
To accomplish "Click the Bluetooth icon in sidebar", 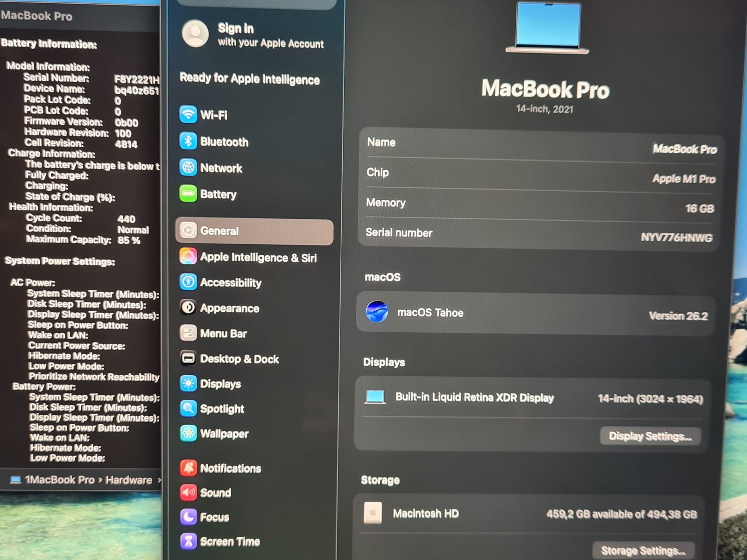I will click(188, 141).
